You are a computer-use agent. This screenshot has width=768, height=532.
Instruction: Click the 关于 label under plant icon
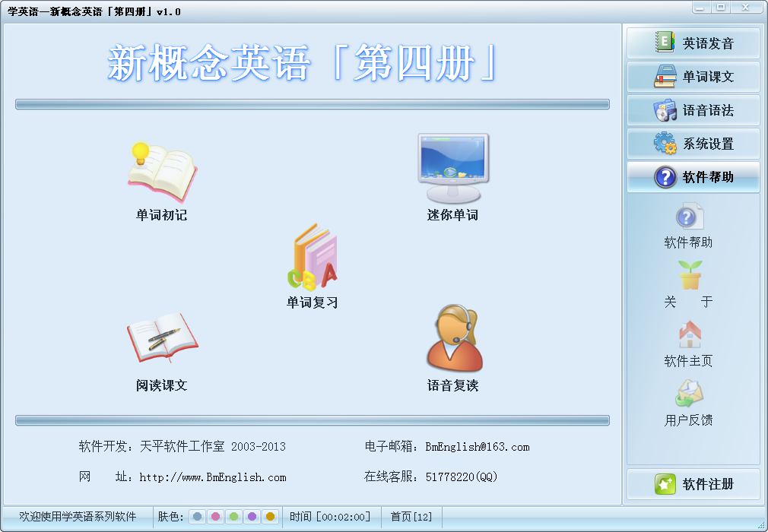pos(688,302)
